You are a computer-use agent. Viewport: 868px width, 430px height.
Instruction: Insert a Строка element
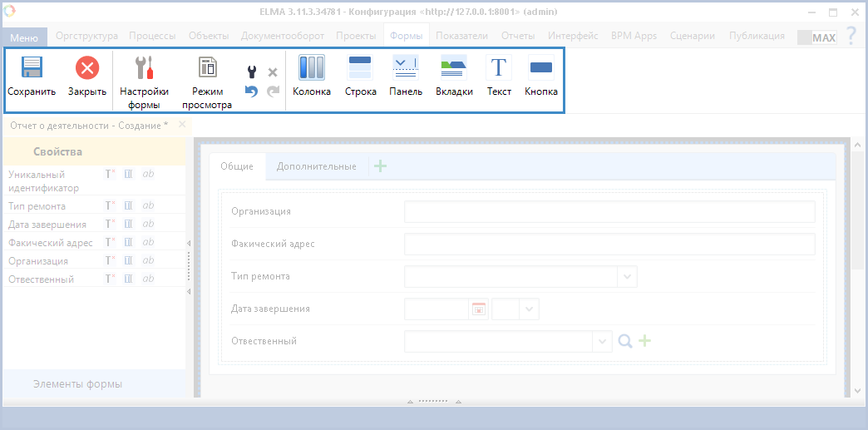(x=360, y=68)
